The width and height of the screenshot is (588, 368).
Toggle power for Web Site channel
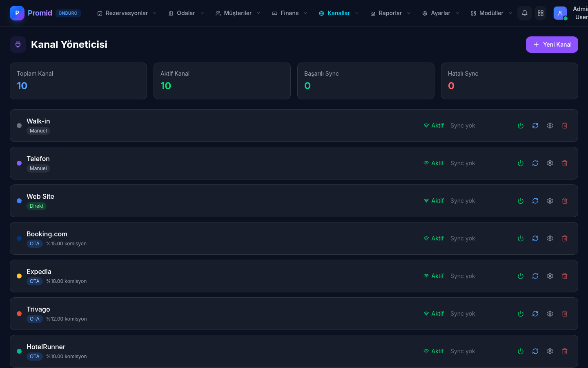pos(521,201)
